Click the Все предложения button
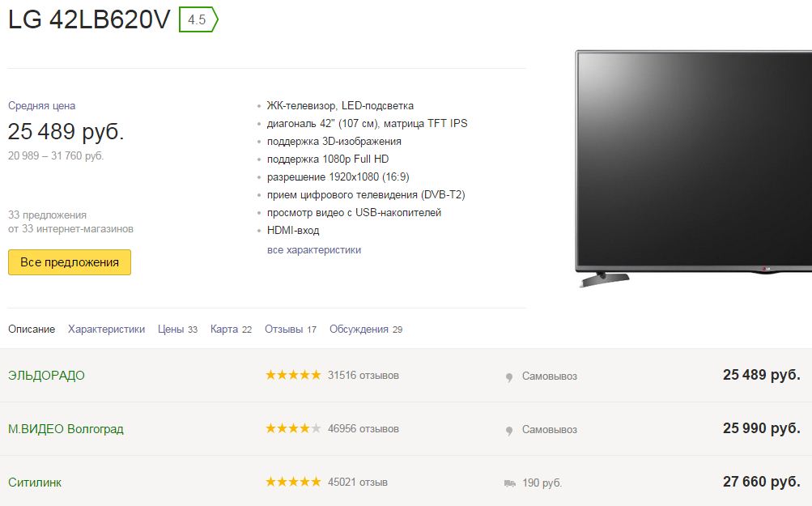Viewport: 812px width, 506px height. [x=70, y=262]
